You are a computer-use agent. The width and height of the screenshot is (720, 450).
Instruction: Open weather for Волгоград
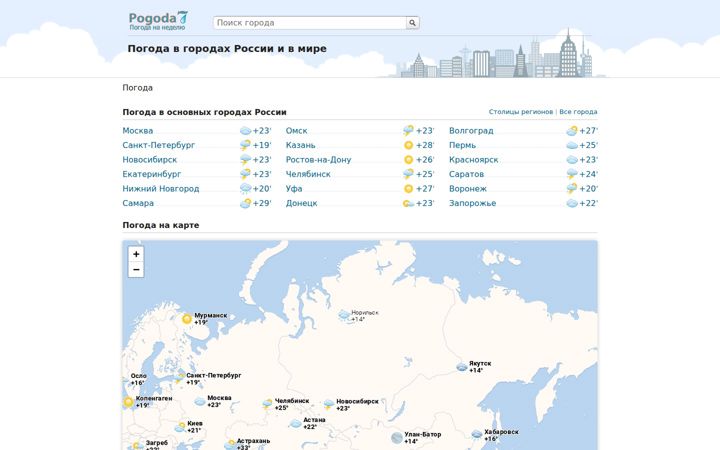coord(472,130)
